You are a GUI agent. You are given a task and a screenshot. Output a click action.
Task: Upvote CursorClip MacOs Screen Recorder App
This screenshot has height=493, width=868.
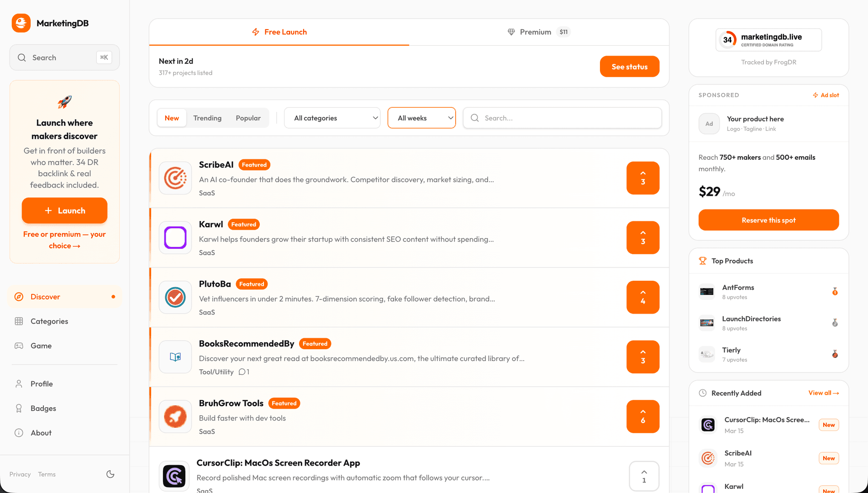pos(644,476)
